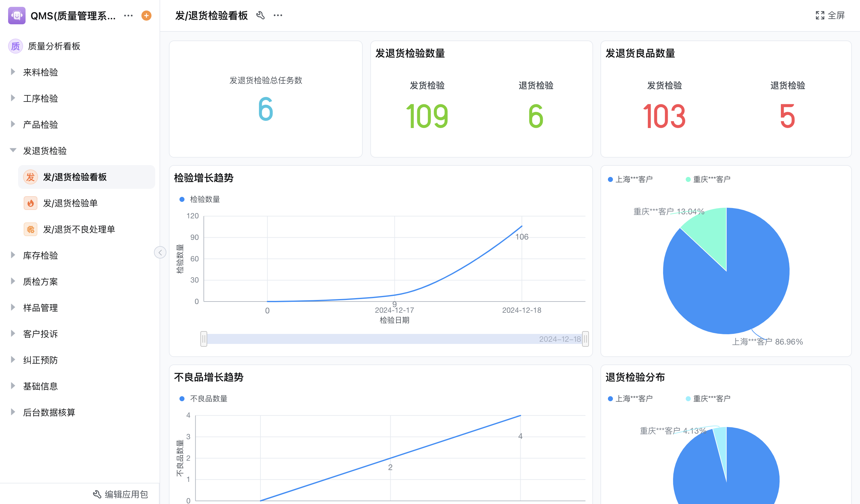Click the fullscreen 全屏 button
860x504 pixels.
[x=830, y=15]
